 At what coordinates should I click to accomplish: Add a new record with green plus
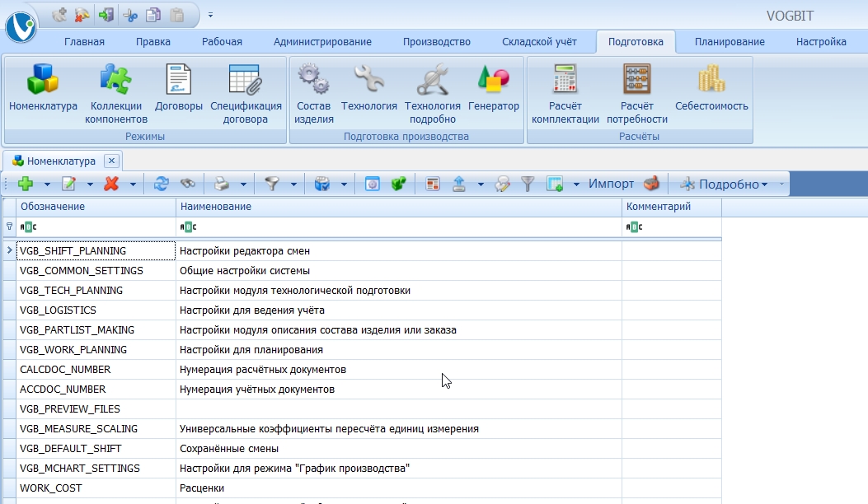pos(26,184)
